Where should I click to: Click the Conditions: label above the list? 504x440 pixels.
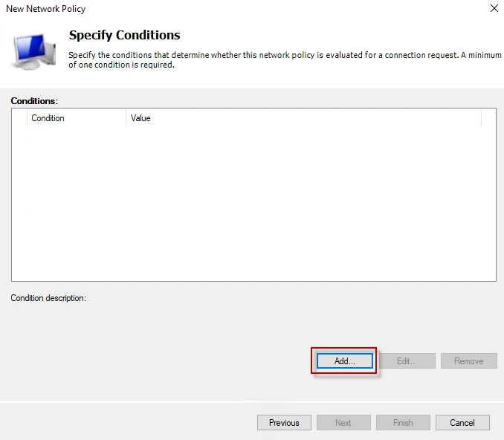click(34, 100)
